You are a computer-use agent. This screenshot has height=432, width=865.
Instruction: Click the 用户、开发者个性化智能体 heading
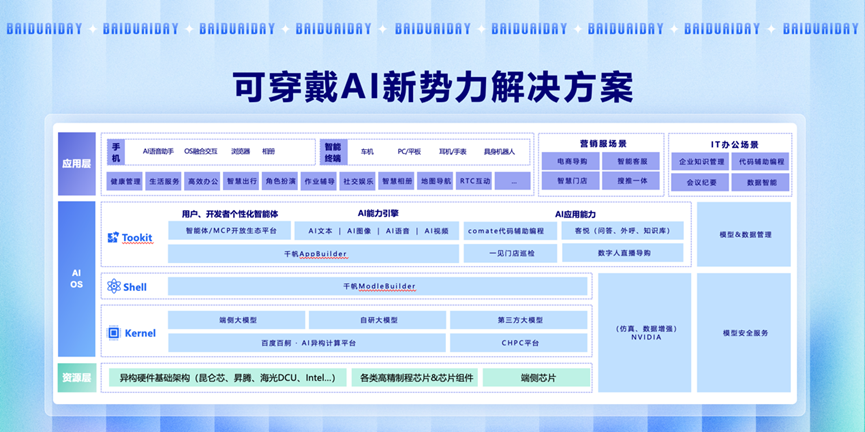(x=229, y=214)
